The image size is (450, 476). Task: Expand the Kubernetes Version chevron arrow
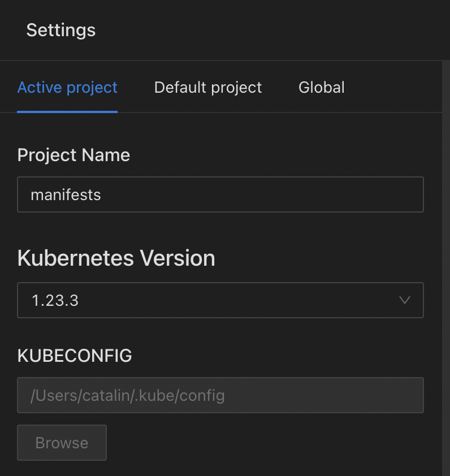point(404,300)
